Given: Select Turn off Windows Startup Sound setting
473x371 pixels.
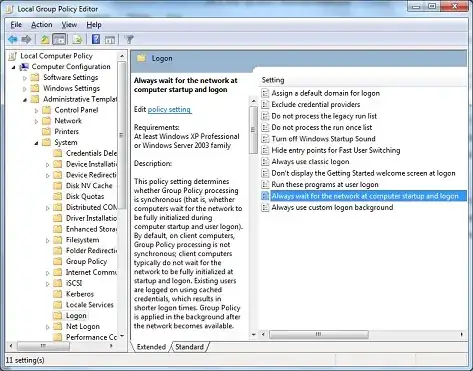Looking at the screenshot, I should (x=323, y=139).
